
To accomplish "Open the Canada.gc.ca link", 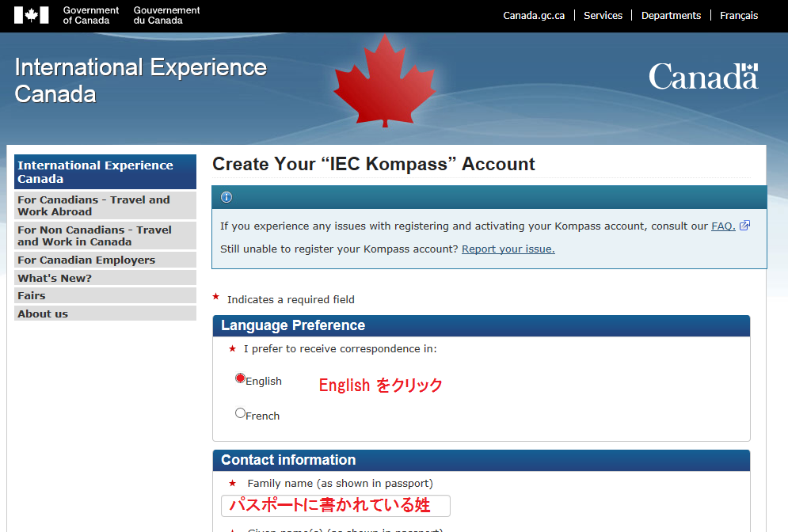I will click(x=534, y=16).
